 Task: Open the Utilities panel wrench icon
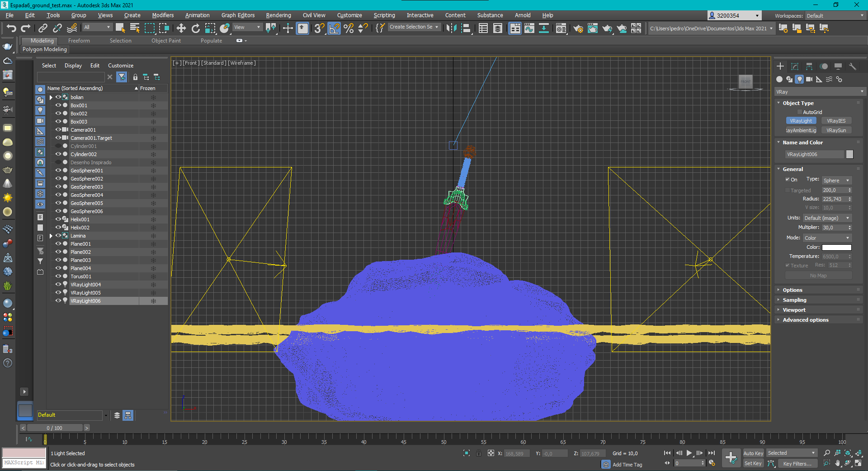pos(853,67)
